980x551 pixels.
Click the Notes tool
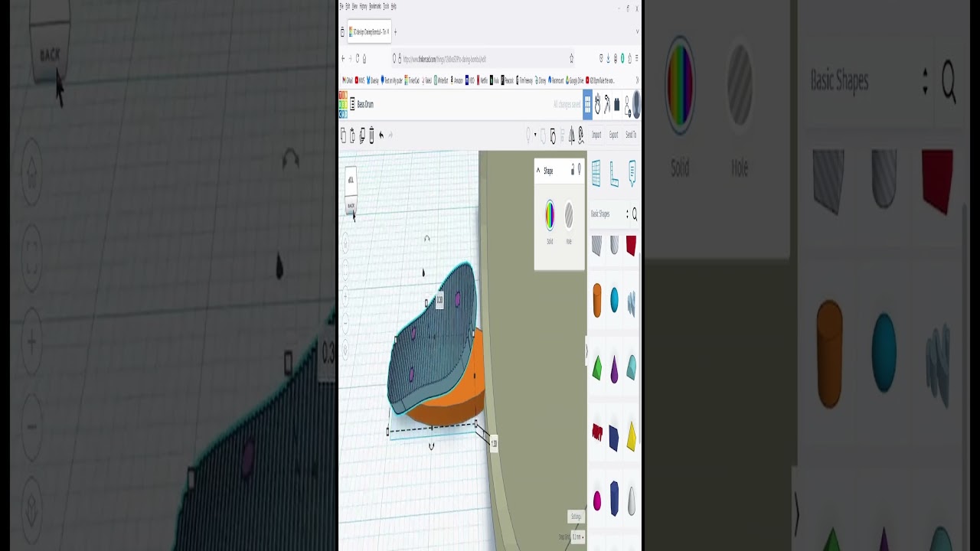point(632,173)
